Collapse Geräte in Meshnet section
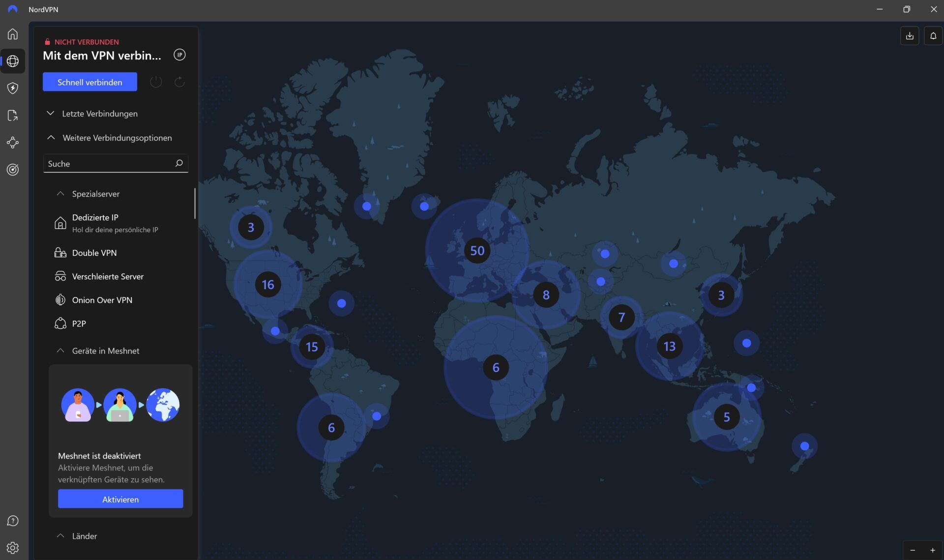The height and width of the screenshot is (560, 944). 98,351
